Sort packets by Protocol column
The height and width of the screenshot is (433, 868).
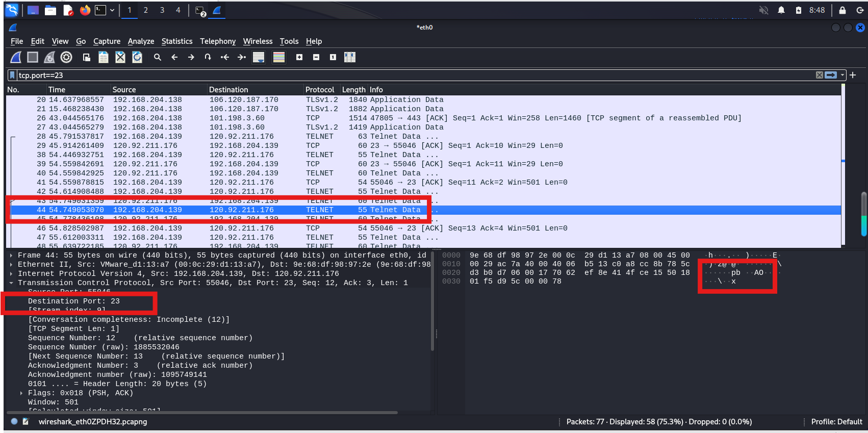(x=322, y=89)
